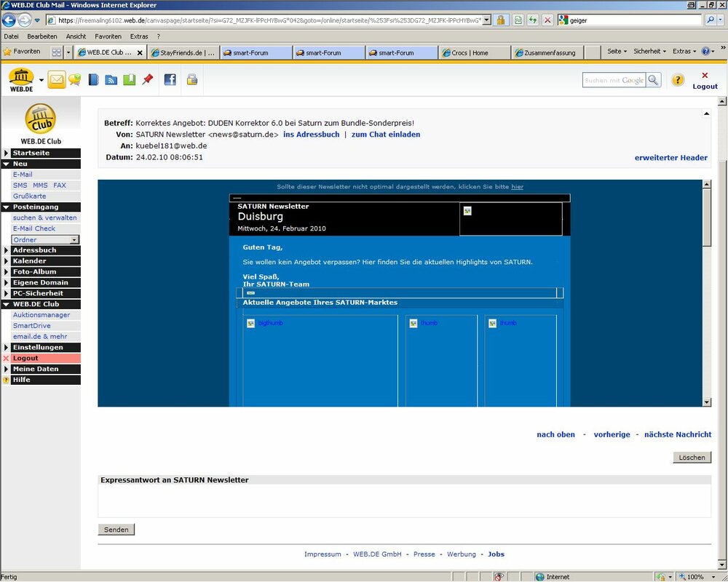Viewport: 728px width, 582px height.
Task: Click into the Expressantwort reply text area
Action: click(x=404, y=501)
